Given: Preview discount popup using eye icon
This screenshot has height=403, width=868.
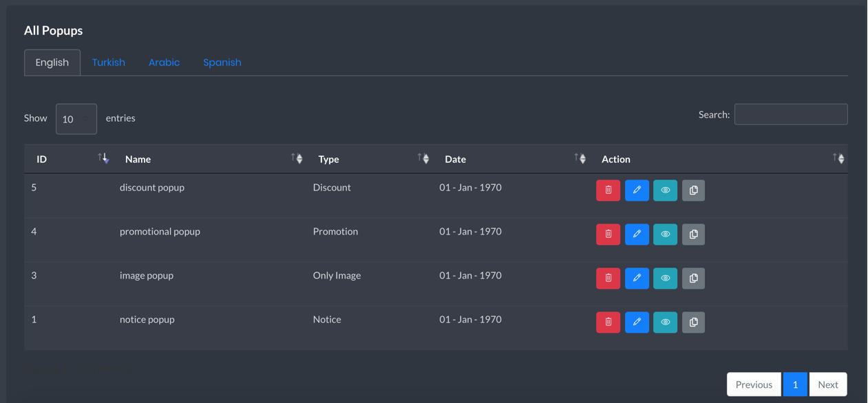Looking at the screenshot, I should click(x=665, y=190).
